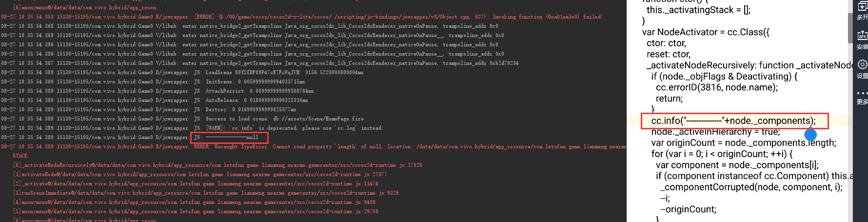Click the _componentCorrupted code line
This screenshot has height=222, width=868.
pyautogui.click(x=751, y=187)
